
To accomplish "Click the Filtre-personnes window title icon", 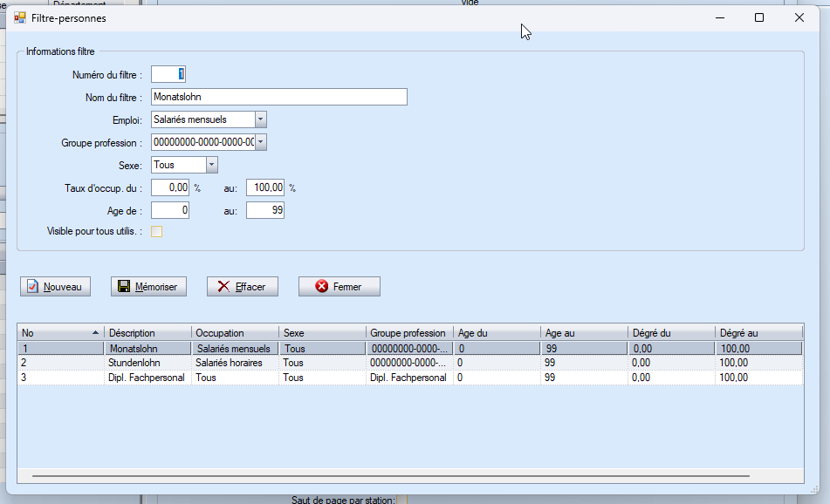I will [20, 17].
